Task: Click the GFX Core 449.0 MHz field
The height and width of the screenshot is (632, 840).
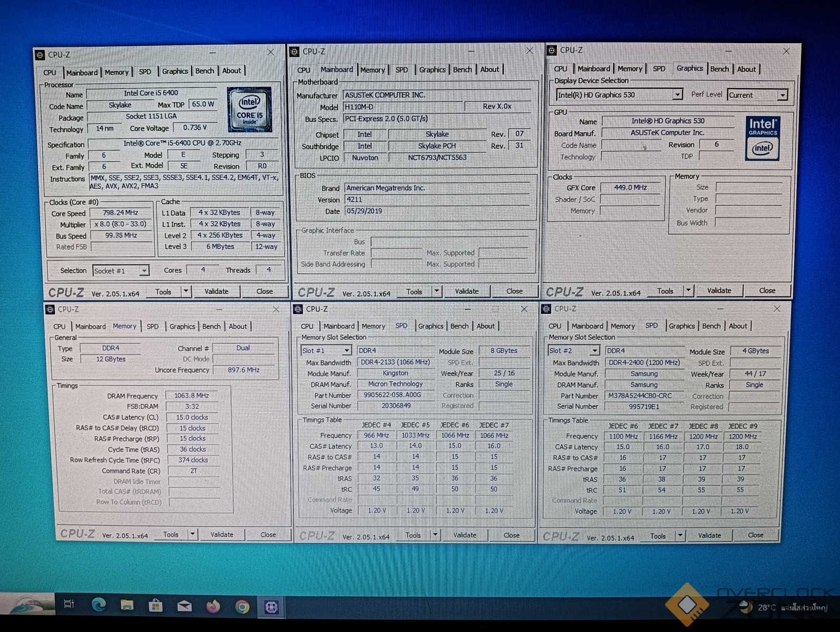Action: 630,187
